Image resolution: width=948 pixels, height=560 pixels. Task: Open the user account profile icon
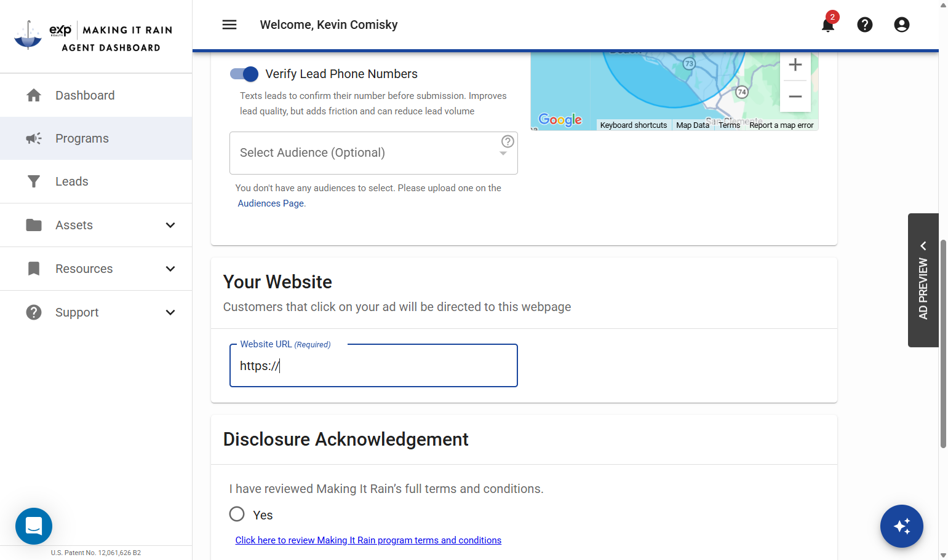tap(902, 25)
